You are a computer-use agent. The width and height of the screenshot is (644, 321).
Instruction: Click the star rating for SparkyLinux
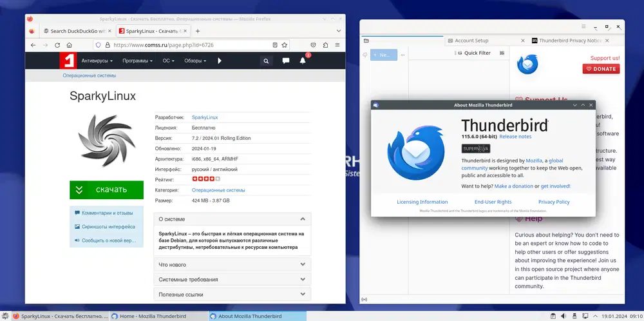click(x=206, y=179)
